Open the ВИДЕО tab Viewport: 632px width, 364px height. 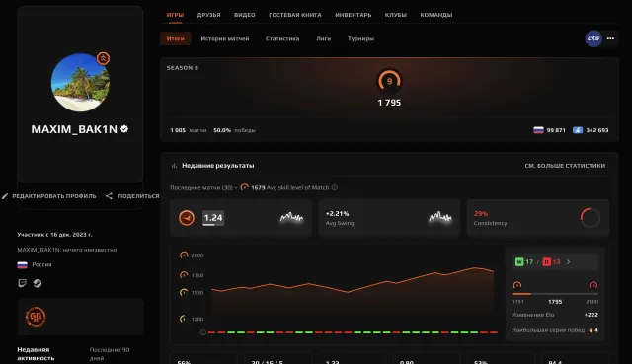pyautogui.click(x=245, y=15)
